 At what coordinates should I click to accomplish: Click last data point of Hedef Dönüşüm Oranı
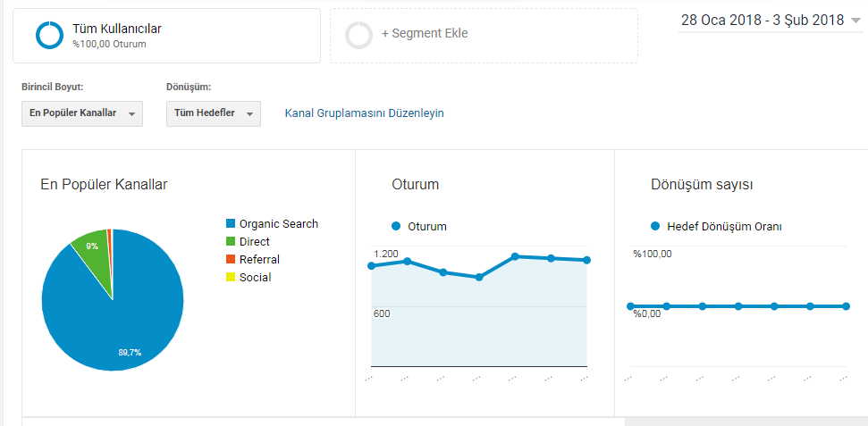point(846,306)
